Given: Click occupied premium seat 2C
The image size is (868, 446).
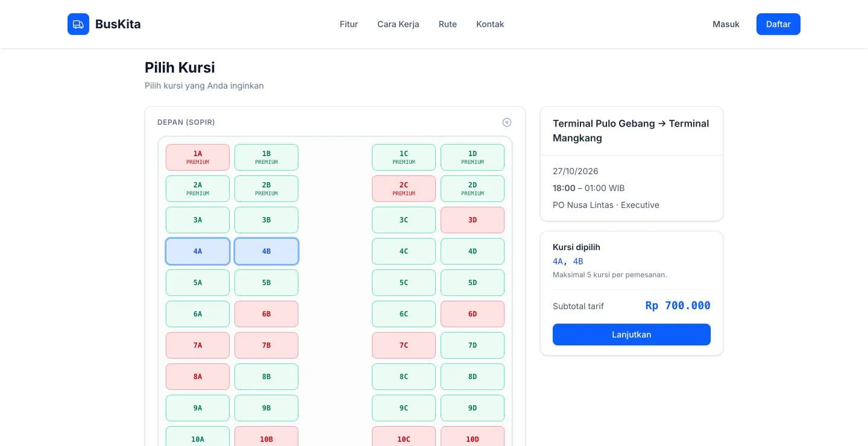Looking at the screenshot, I should [x=404, y=189].
